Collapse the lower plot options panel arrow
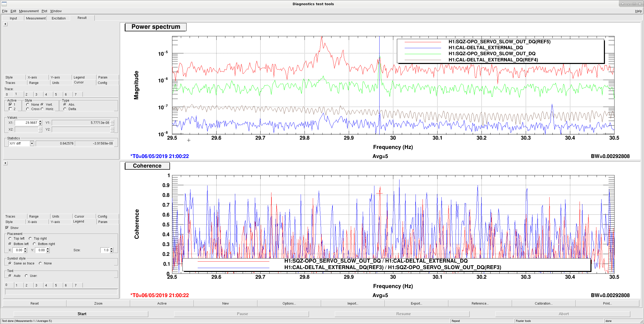This screenshot has height=324, width=644. pyautogui.click(x=5, y=163)
